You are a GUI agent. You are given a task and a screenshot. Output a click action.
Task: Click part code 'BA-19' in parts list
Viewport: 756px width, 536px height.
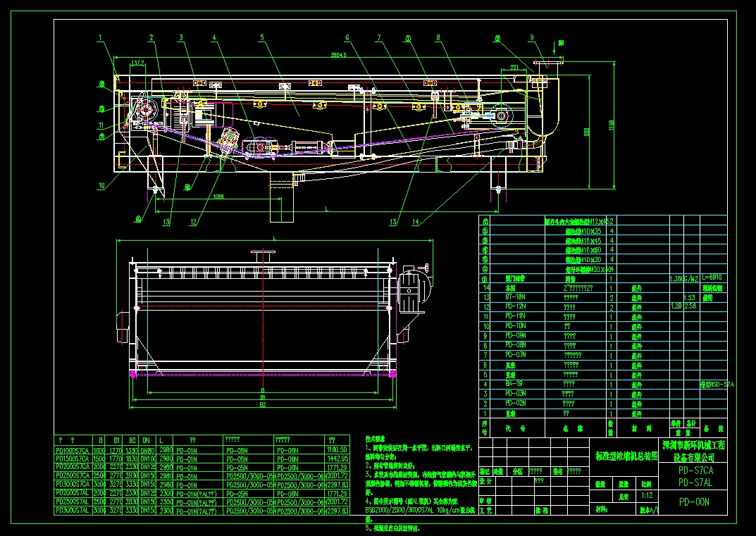pos(514,384)
